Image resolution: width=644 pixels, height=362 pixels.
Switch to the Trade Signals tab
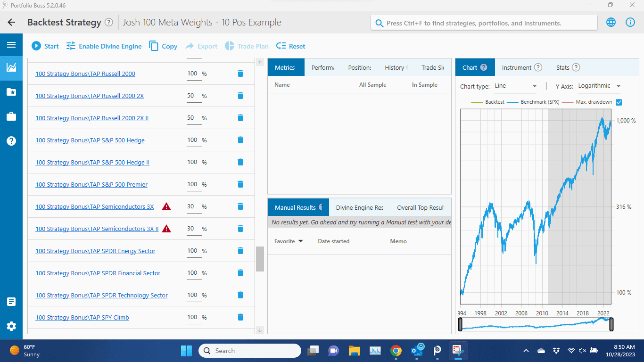pos(433,67)
